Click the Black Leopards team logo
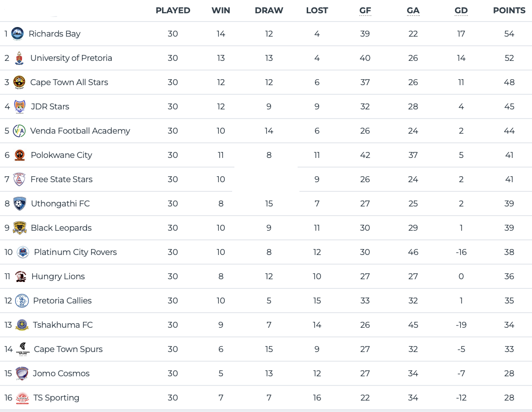Screen dimensions: 532x412 (x=20, y=228)
